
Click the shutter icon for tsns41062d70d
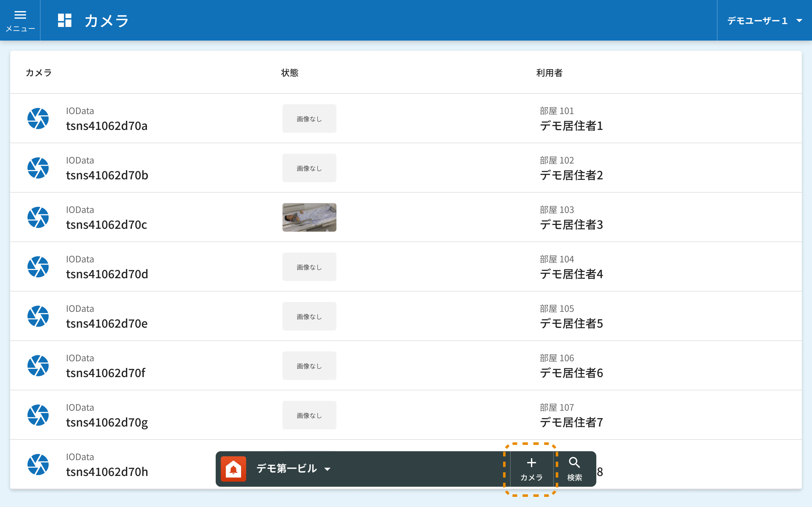pyautogui.click(x=38, y=267)
